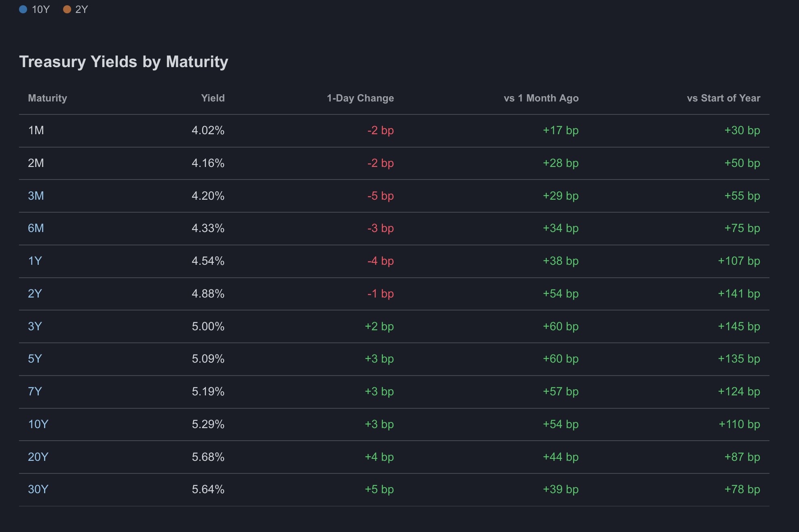Open the 3M maturity link
799x532 pixels.
pyautogui.click(x=36, y=196)
